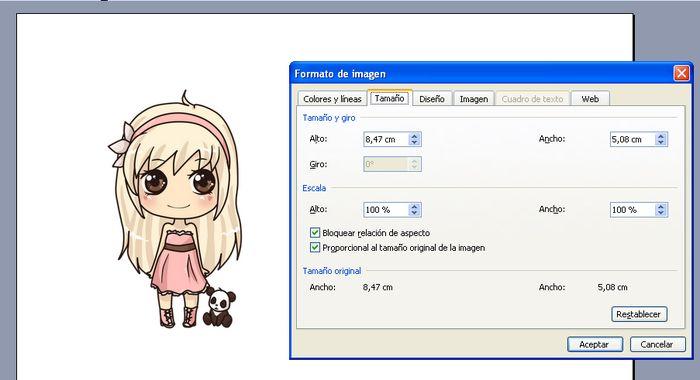This screenshot has height=380, width=700.
Task: Click the Restablecer button
Action: point(639,314)
